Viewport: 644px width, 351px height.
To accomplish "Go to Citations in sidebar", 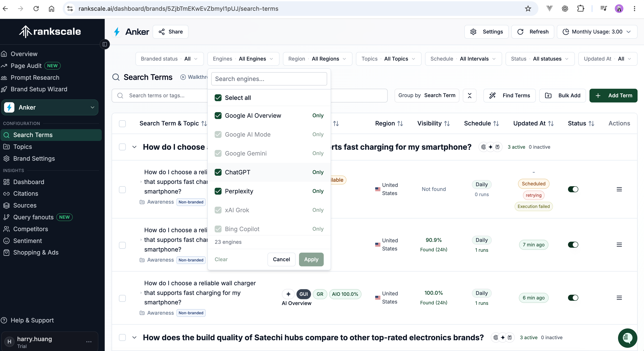I will point(26,194).
